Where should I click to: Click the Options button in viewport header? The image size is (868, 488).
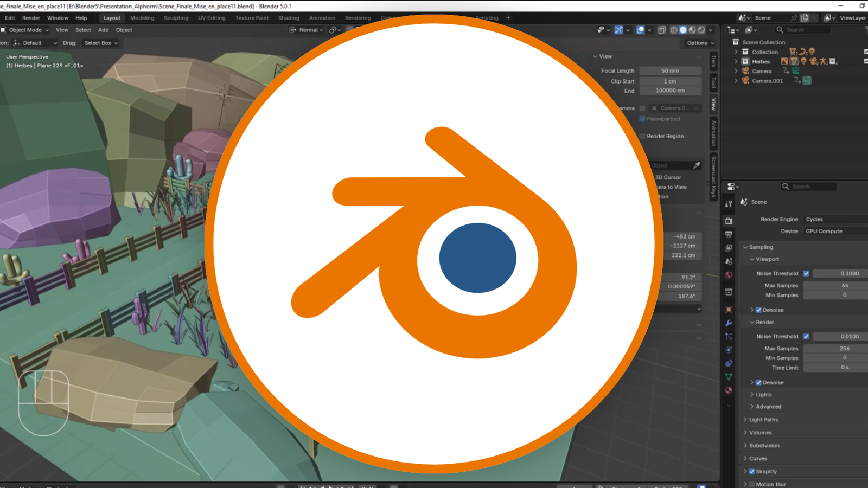click(700, 43)
